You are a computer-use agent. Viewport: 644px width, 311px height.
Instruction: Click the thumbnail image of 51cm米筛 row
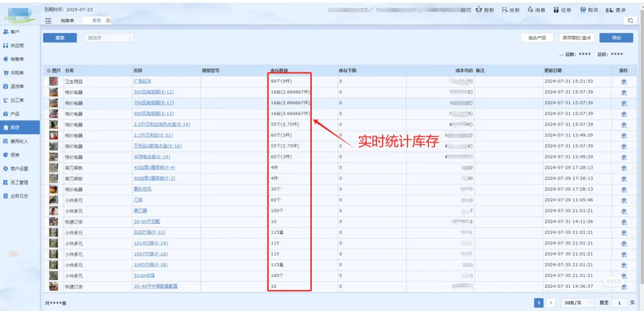point(53,275)
